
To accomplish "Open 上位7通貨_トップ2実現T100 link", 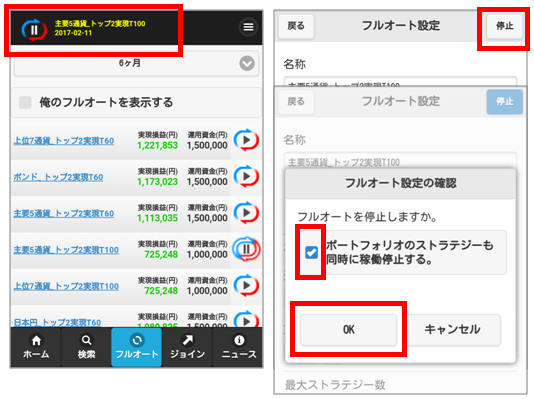I will [x=66, y=286].
